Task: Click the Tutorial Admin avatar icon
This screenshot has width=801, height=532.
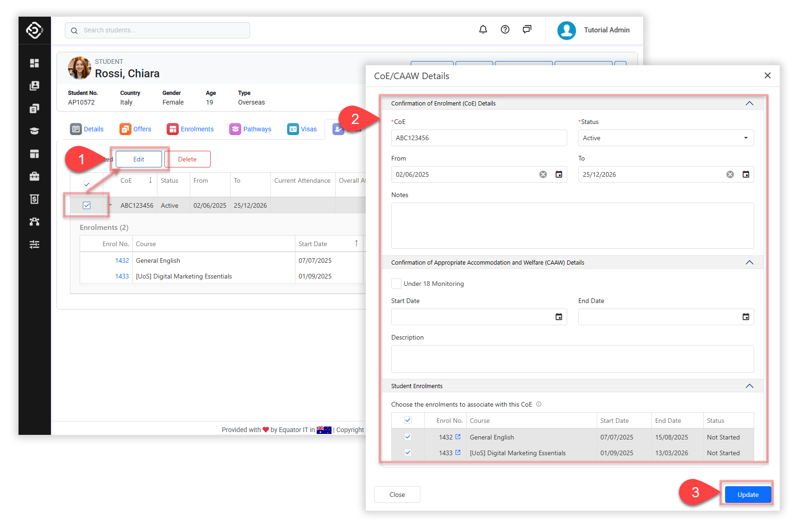Action: 567,31
